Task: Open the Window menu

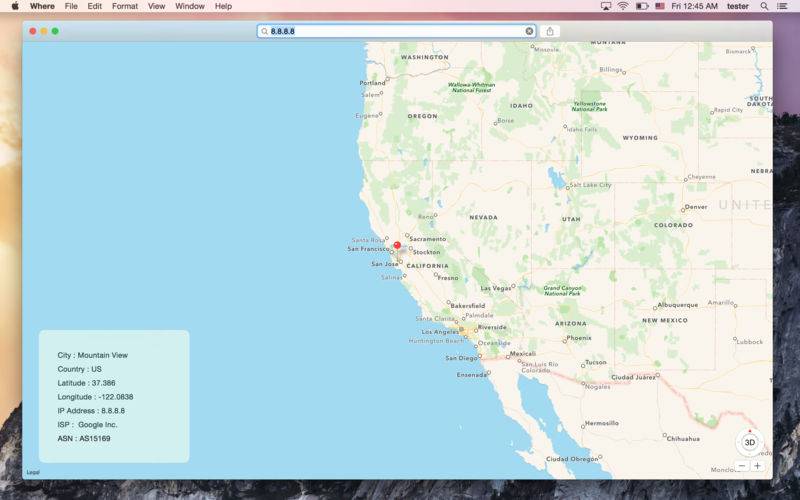Action: [x=190, y=6]
